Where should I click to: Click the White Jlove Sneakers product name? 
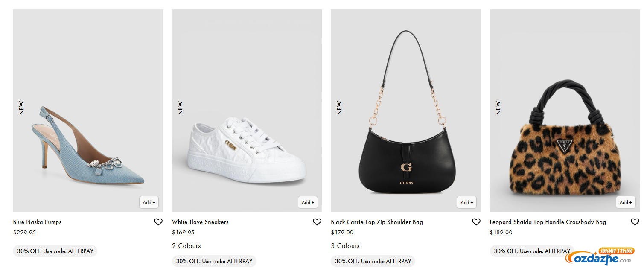coord(200,222)
